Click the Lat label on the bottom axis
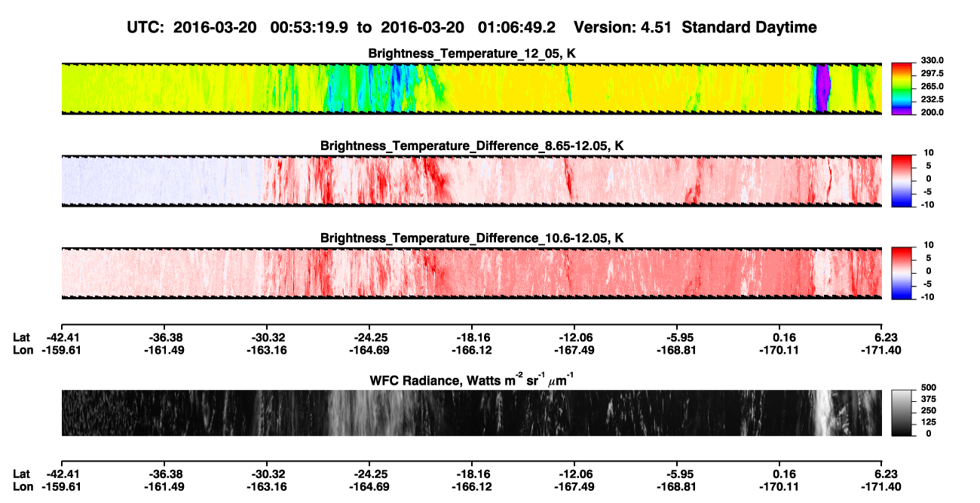This screenshot has width=980, height=503. (x=22, y=474)
